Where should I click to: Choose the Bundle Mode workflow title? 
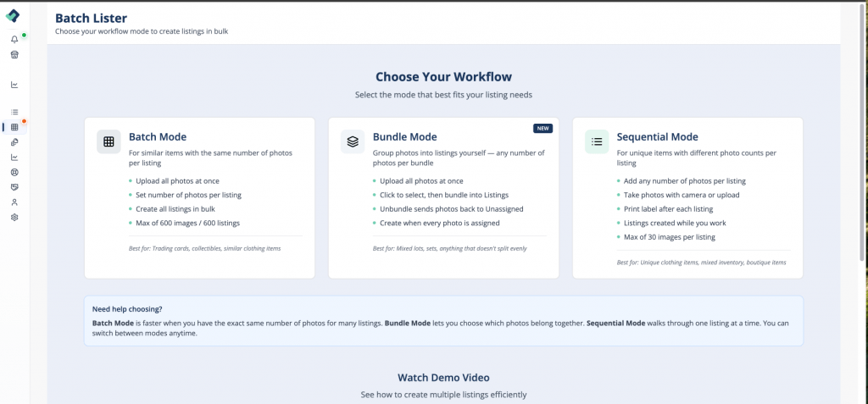(x=404, y=136)
